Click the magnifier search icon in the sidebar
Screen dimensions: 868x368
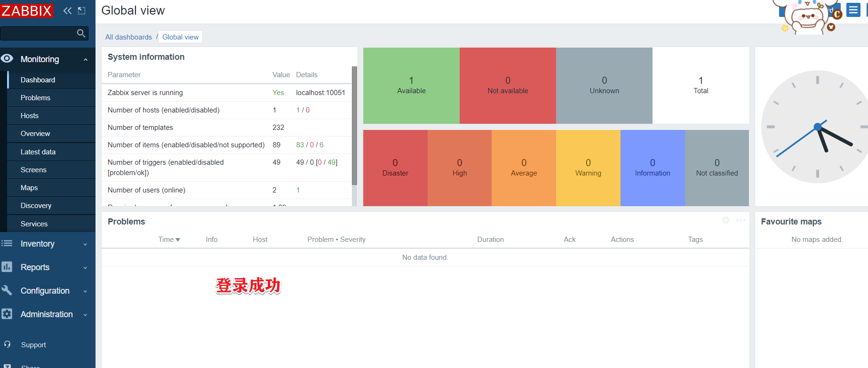(81, 33)
